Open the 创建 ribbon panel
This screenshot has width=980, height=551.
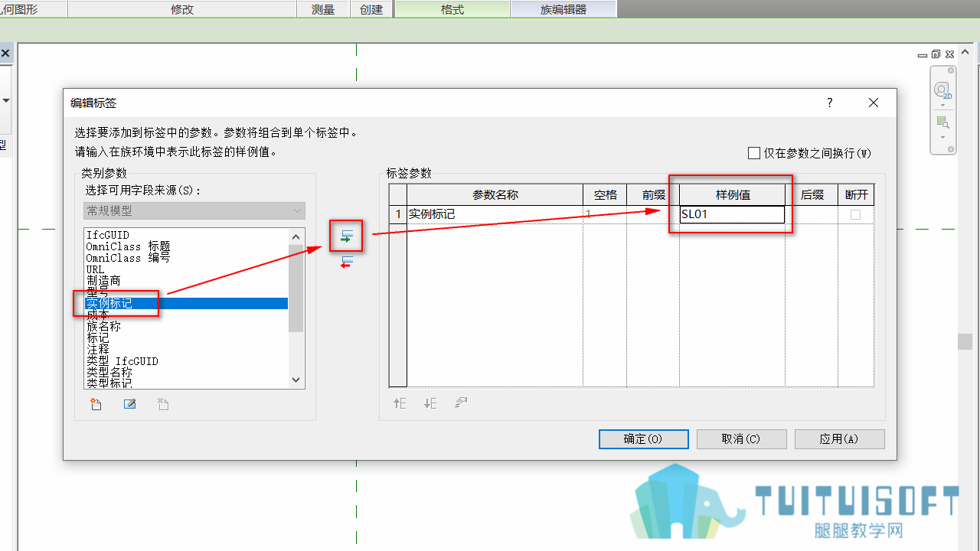pyautogui.click(x=371, y=9)
